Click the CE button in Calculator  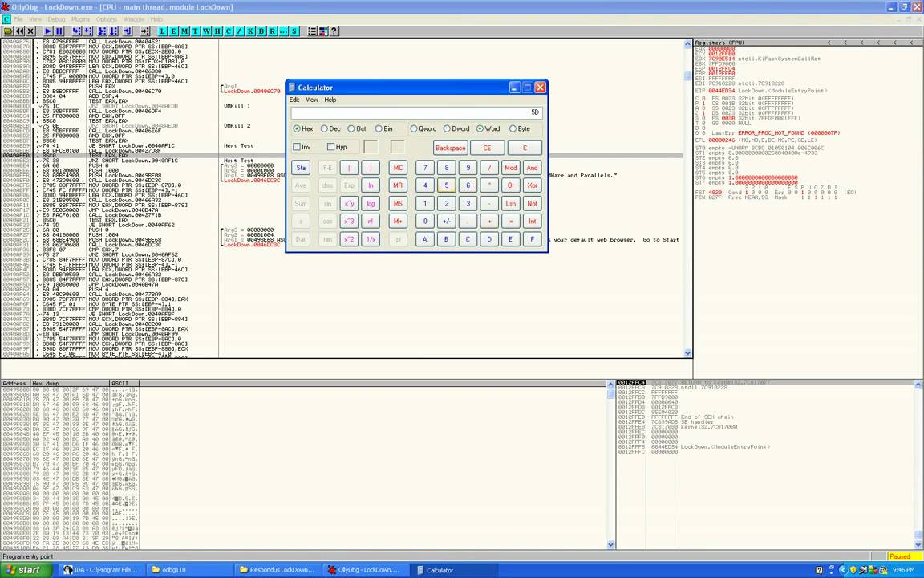point(487,148)
